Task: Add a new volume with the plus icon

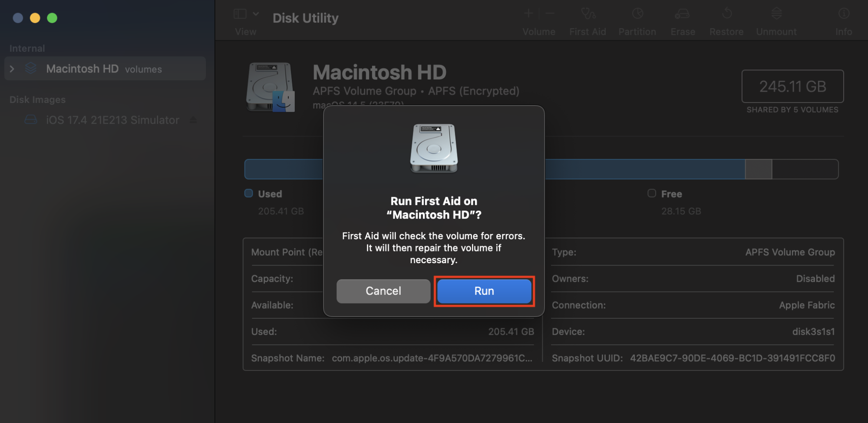Action: point(528,13)
